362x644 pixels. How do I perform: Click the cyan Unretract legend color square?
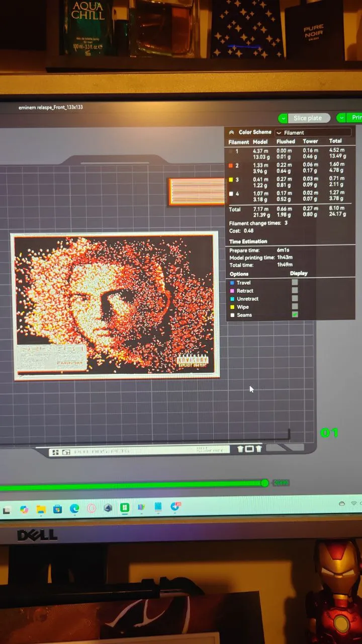pos(232,299)
